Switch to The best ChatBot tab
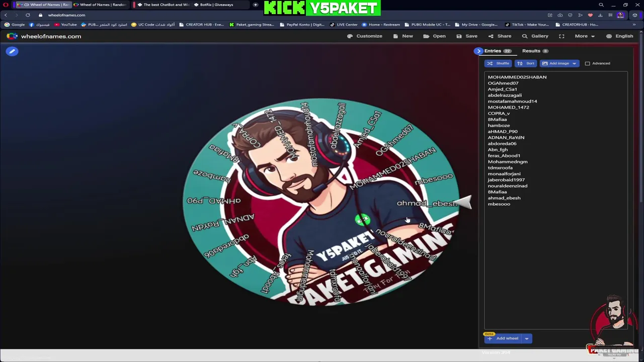 [x=164, y=5]
